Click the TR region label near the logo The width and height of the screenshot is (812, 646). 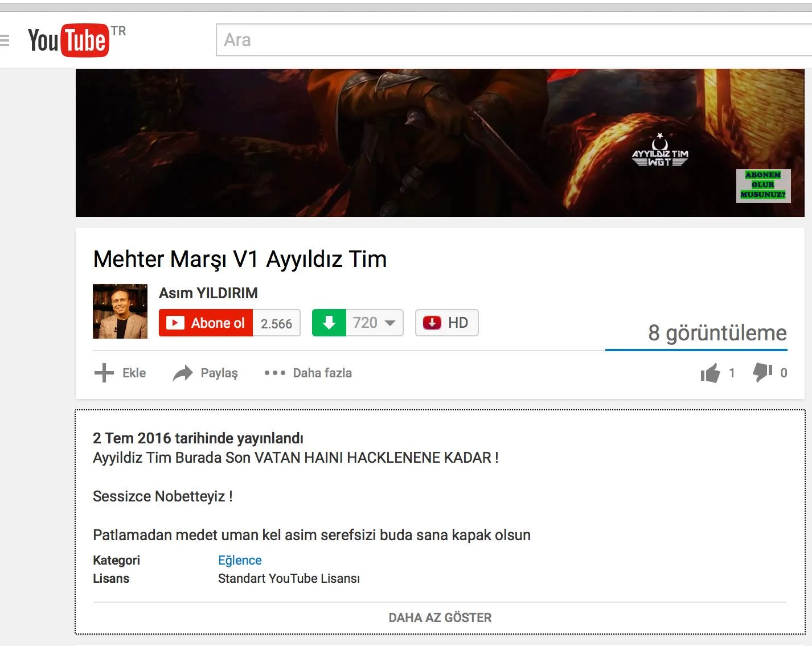[x=120, y=32]
